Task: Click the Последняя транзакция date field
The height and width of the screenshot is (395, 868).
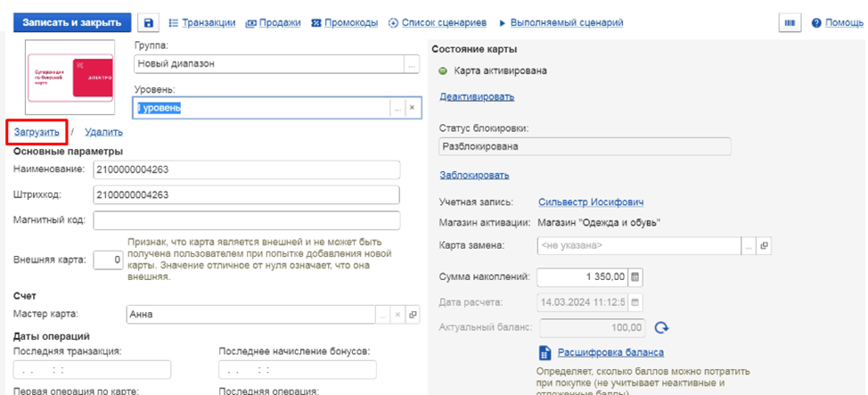Action: pyautogui.click(x=92, y=369)
